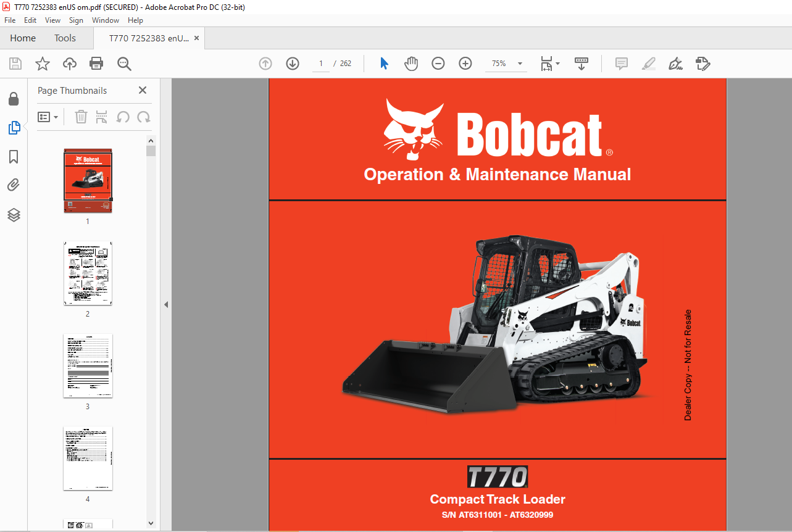Select the arrow Selection tool
The width and height of the screenshot is (792, 532).
(x=384, y=64)
